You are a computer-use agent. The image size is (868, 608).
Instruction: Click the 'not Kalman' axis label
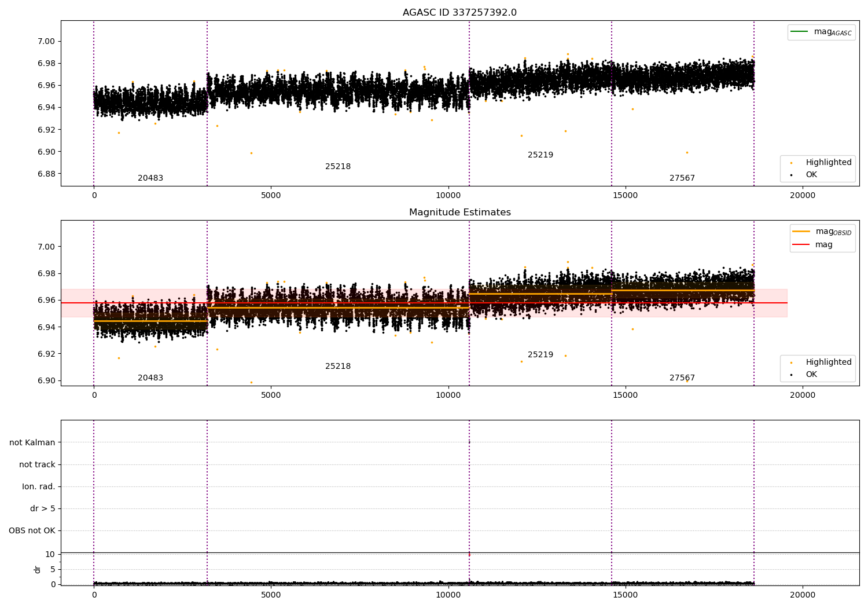32,442
